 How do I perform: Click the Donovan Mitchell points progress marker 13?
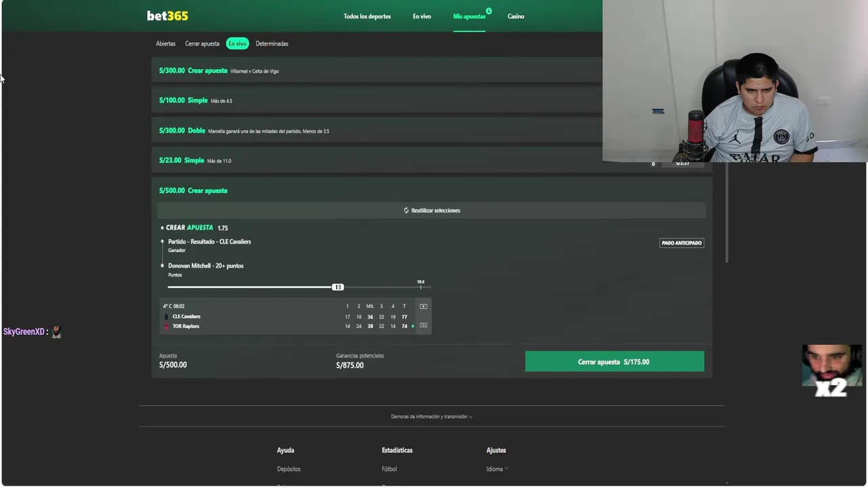coord(338,287)
